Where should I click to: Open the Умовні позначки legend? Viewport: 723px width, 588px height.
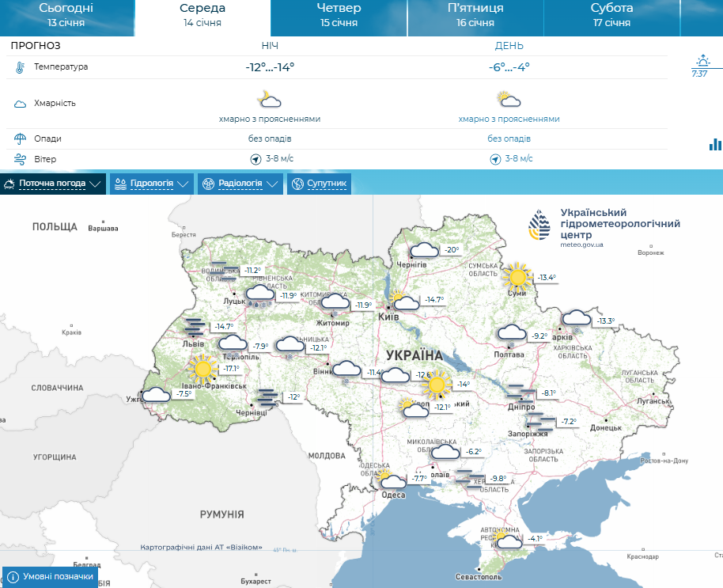pyautogui.click(x=51, y=577)
